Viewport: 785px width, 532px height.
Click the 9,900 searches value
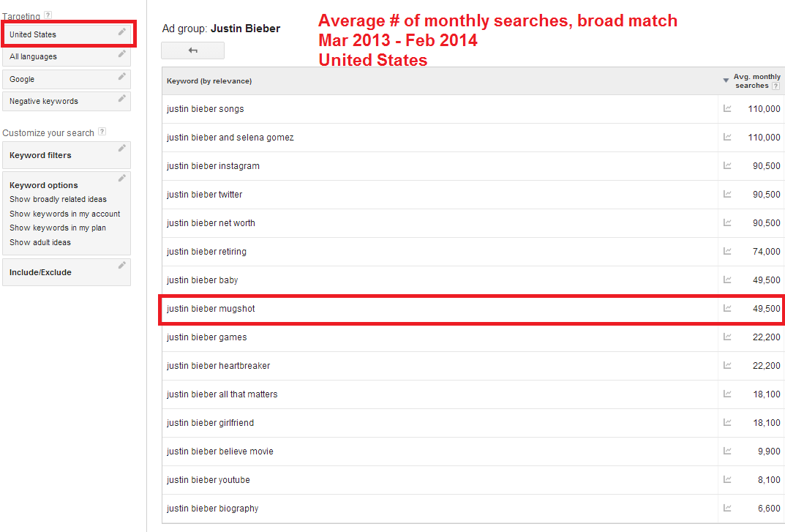coord(769,452)
